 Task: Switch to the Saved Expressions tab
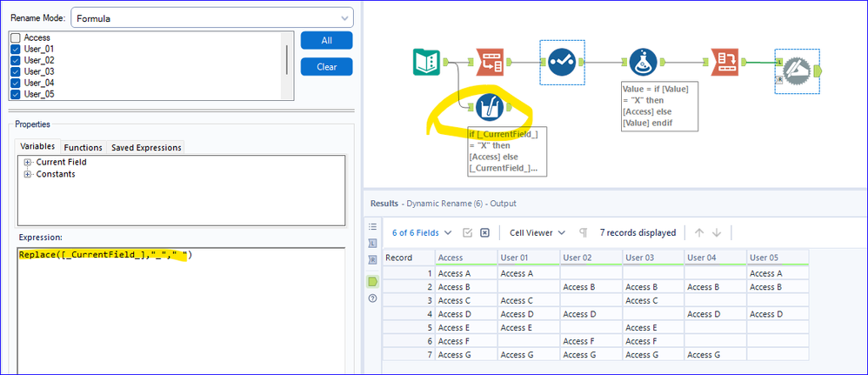pyautogui.click(x=146, y=147)
